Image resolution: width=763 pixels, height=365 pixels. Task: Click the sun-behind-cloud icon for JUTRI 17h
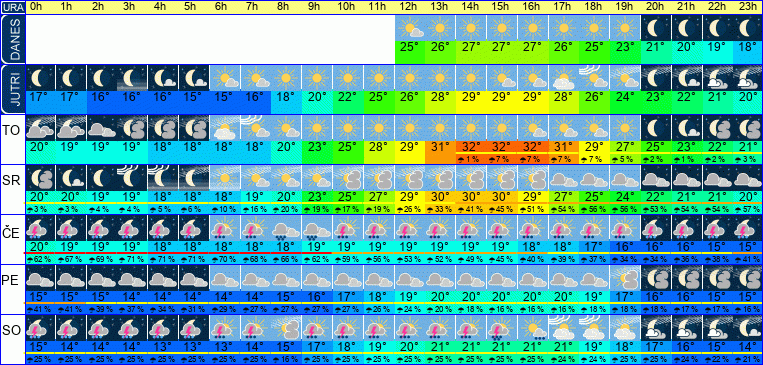pos(563,78)
